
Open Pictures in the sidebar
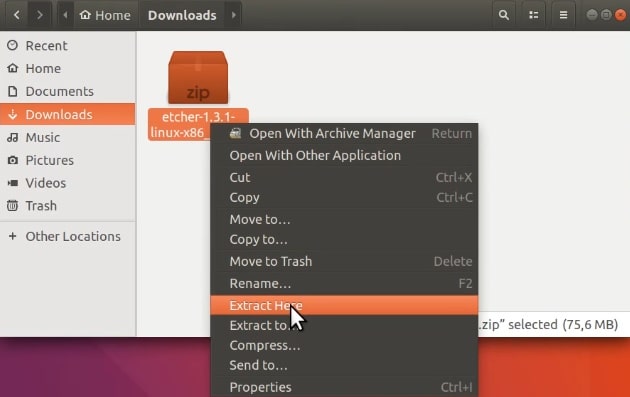pos(68,160)
